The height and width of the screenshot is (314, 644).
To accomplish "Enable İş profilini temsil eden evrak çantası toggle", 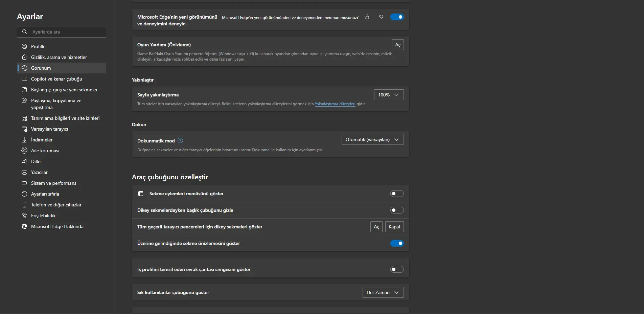I will pos(397,269).
